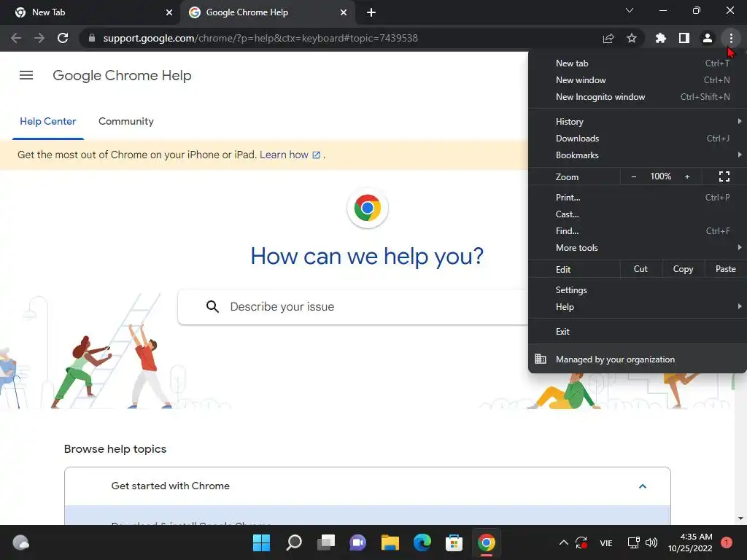The image size is (747, 560).
Task: Open the hamburger main menu
Action: coord(26,75)
